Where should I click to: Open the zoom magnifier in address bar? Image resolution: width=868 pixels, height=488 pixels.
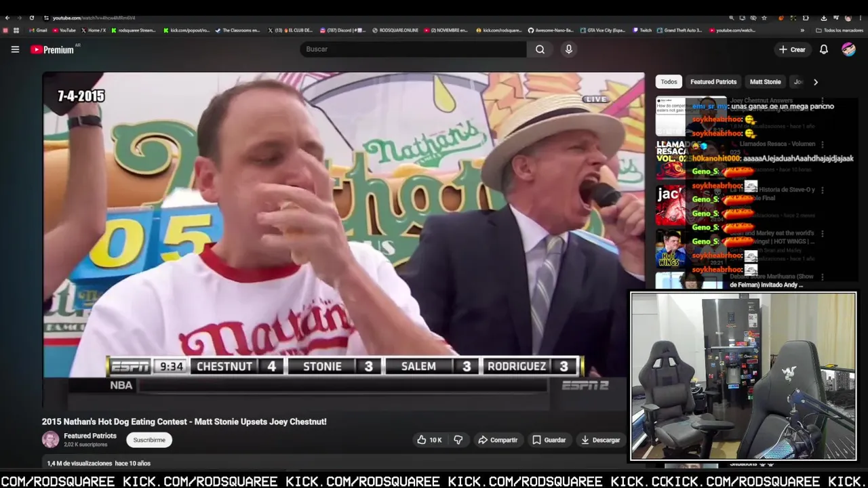[x=731, y=18]
